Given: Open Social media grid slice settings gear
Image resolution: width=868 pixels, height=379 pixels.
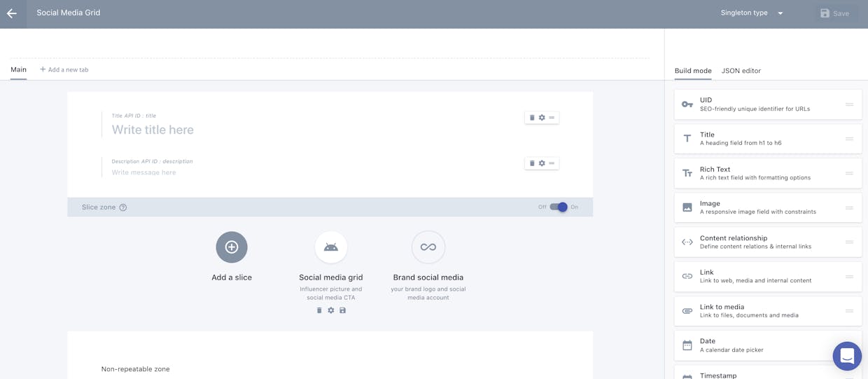Looking at the screenshot, I should pos(331,310).
